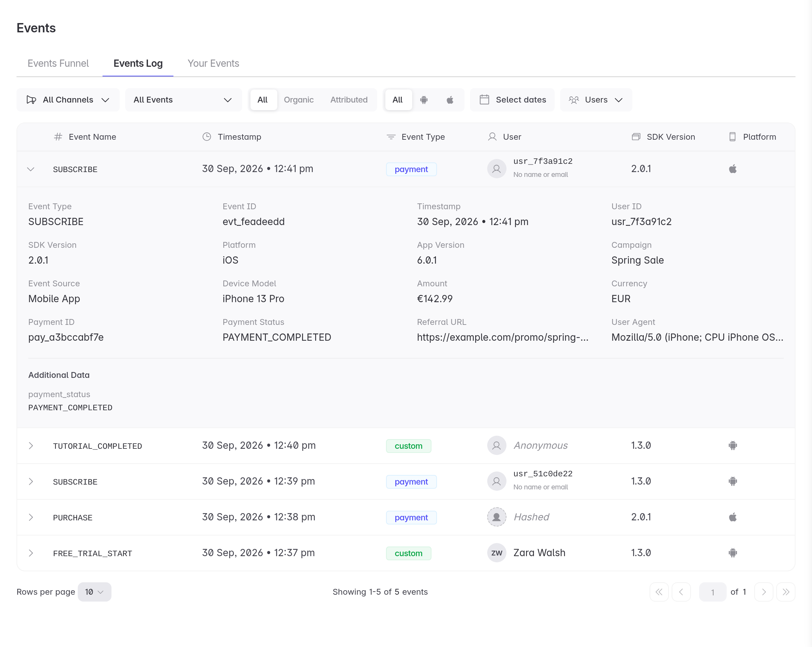This screenshot has height=647, width=812.
Task: Go to the next page
Action: click(x=763, y=592)
